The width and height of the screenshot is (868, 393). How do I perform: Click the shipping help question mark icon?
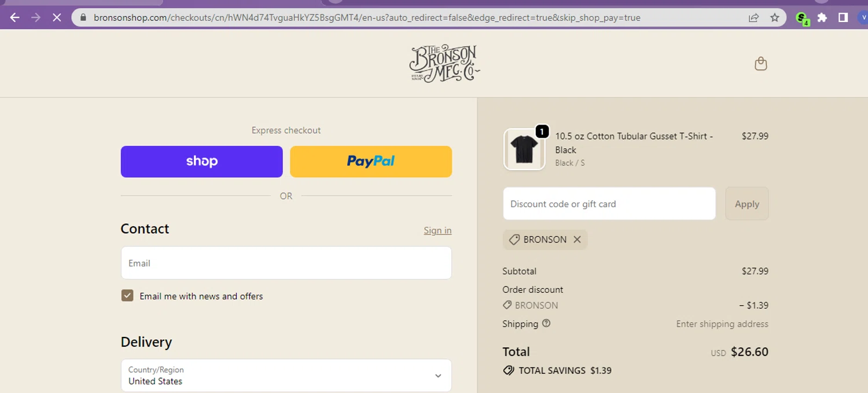[x=546, y=324]
